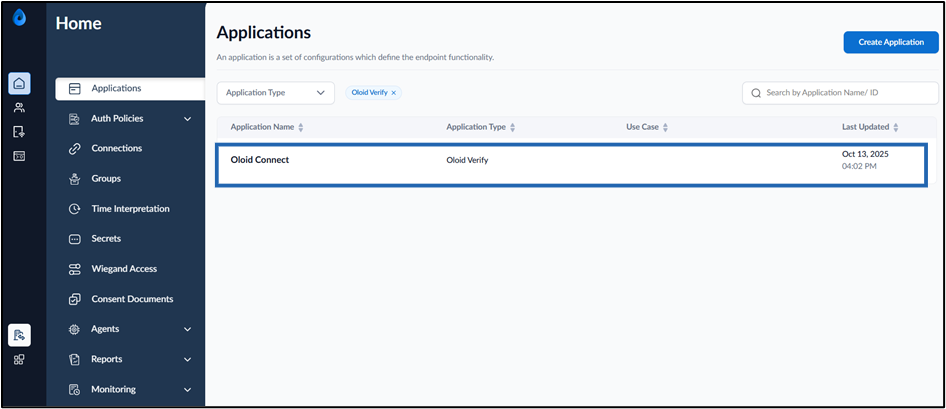The height and width of the screenshot is (409, 946).
Task: Click the Wiegand Access icon
Action: (74, 269)
